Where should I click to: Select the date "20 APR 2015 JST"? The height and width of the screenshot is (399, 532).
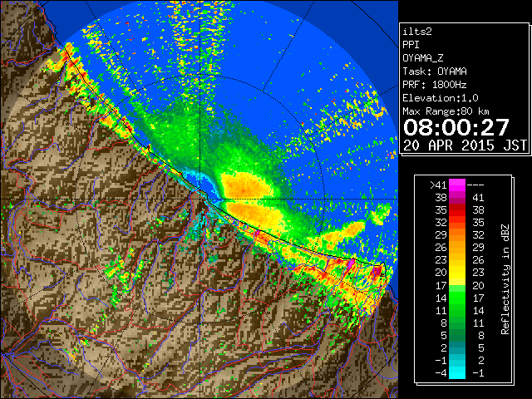(x=465, y=145)
